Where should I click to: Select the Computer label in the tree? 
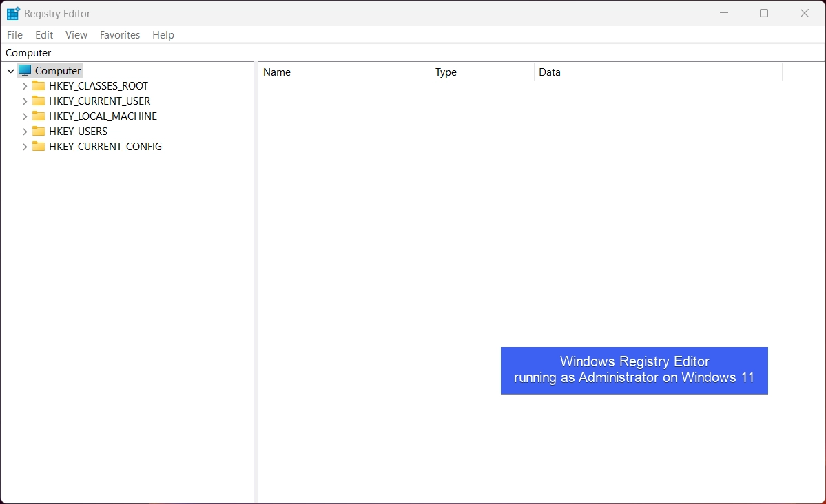58,70
